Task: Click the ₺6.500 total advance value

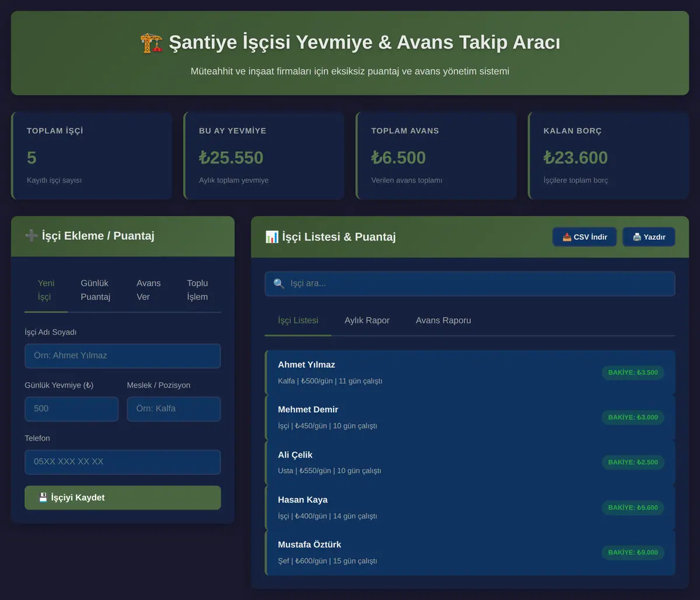Action: pyautogui.click(x=398, y=158)
